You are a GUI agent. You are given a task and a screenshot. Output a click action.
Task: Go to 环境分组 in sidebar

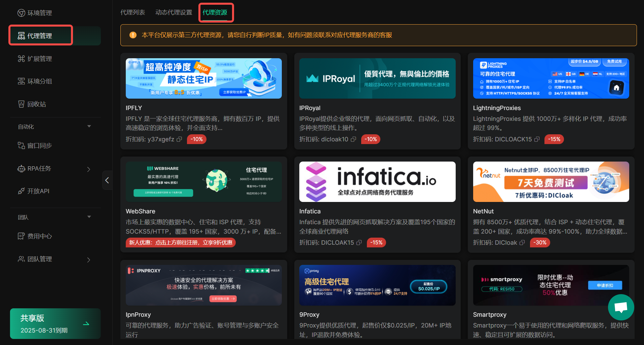click(55, 81)
